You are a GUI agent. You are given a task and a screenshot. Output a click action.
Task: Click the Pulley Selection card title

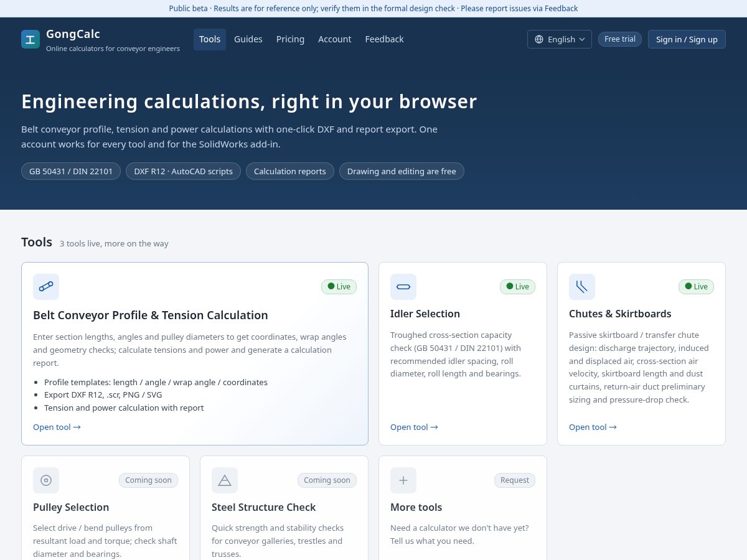(x=71, y=508)
